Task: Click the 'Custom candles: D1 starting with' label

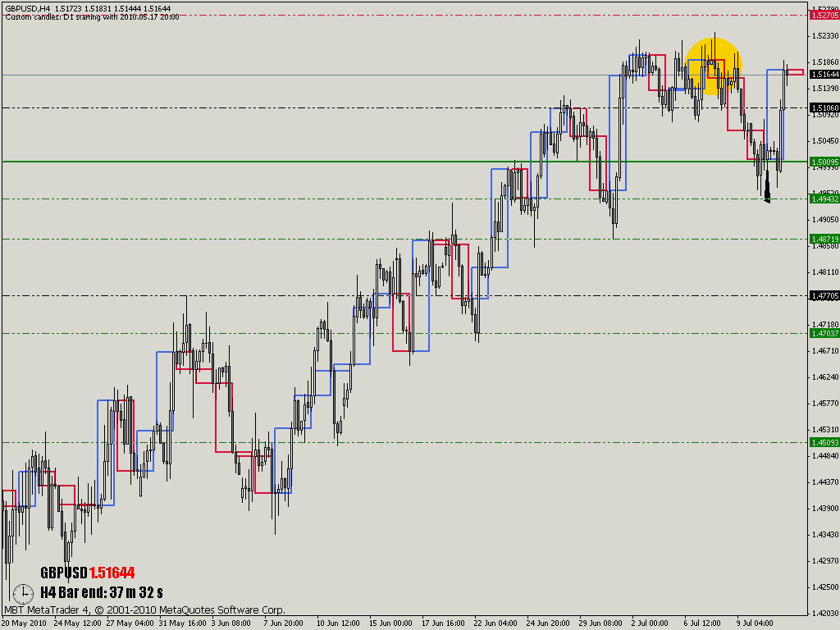Action: coord(92,17)
